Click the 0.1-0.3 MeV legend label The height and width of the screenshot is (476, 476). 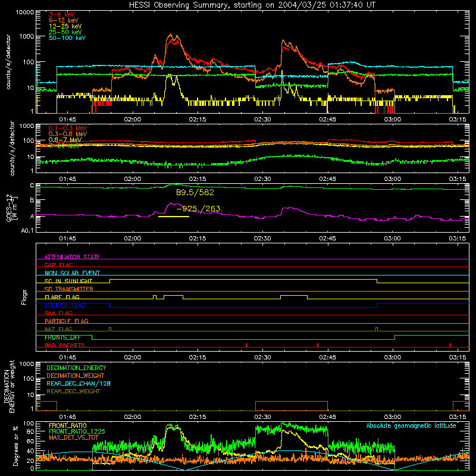(68, 128)
